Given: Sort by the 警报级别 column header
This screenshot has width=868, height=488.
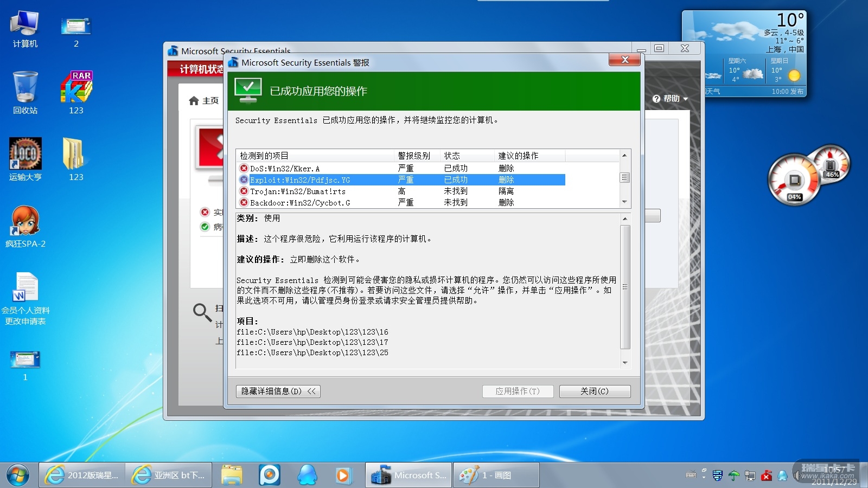Looking at the screenshot, I should (417, 156).
